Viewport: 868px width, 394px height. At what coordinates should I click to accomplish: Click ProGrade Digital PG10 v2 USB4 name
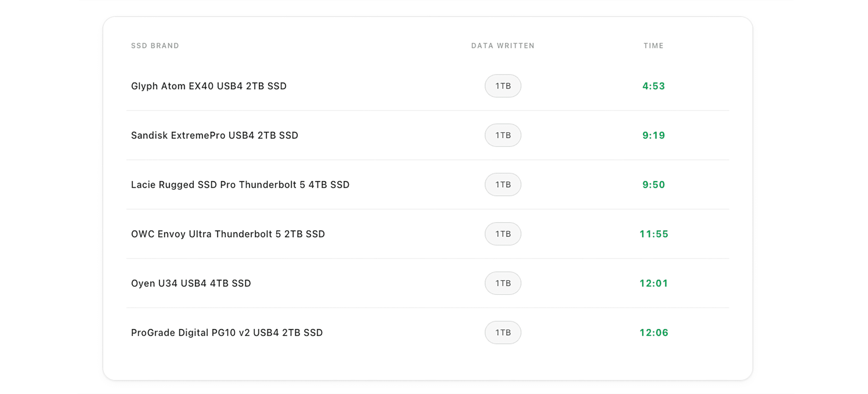click(227, 333)
